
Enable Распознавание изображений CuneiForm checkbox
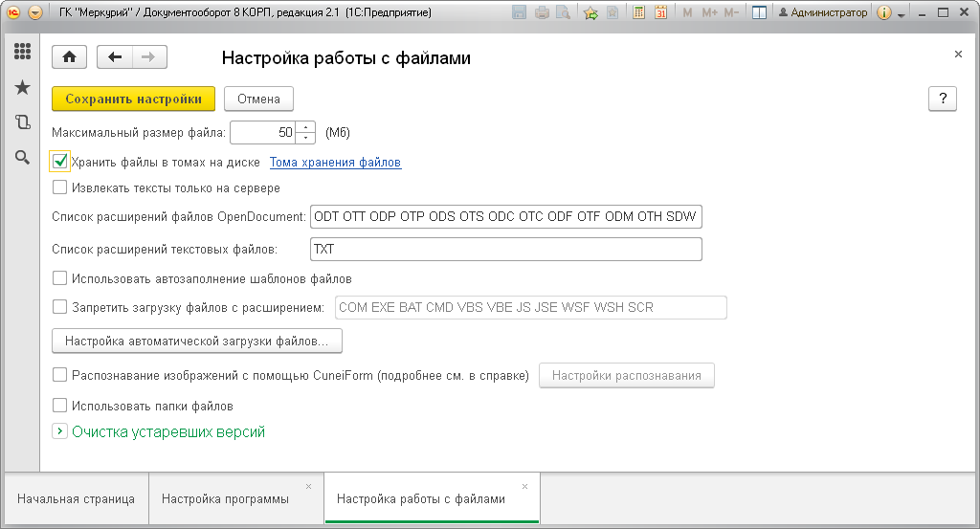point(60,375)
